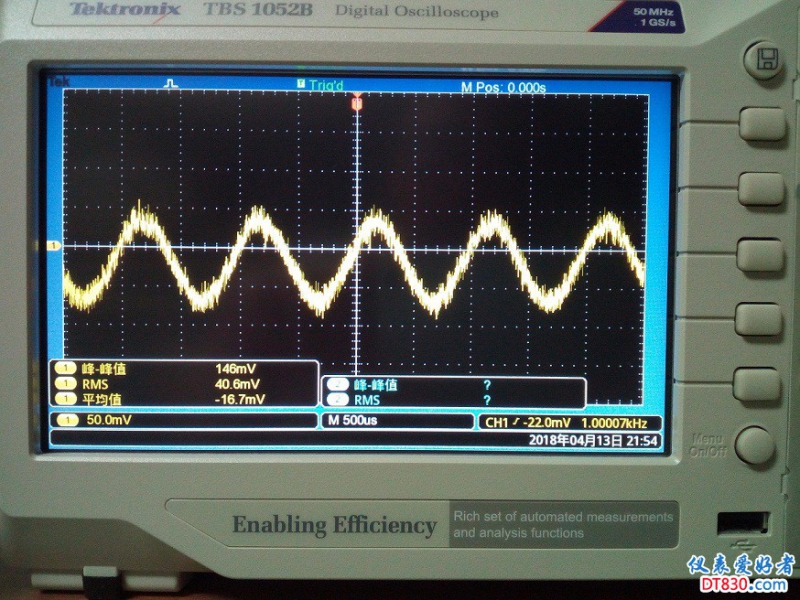The image size is (800, 600).
Task: Open the CH1 trigger level -22.0mV readout
Action: [572, 422]
